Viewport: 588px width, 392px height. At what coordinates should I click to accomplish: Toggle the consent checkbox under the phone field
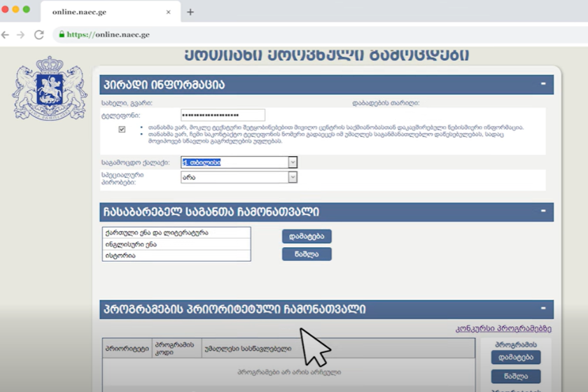point(122,129)
